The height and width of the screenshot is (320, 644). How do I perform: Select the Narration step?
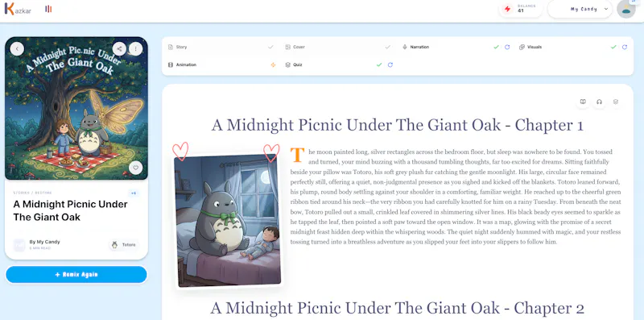pos(455,47)
